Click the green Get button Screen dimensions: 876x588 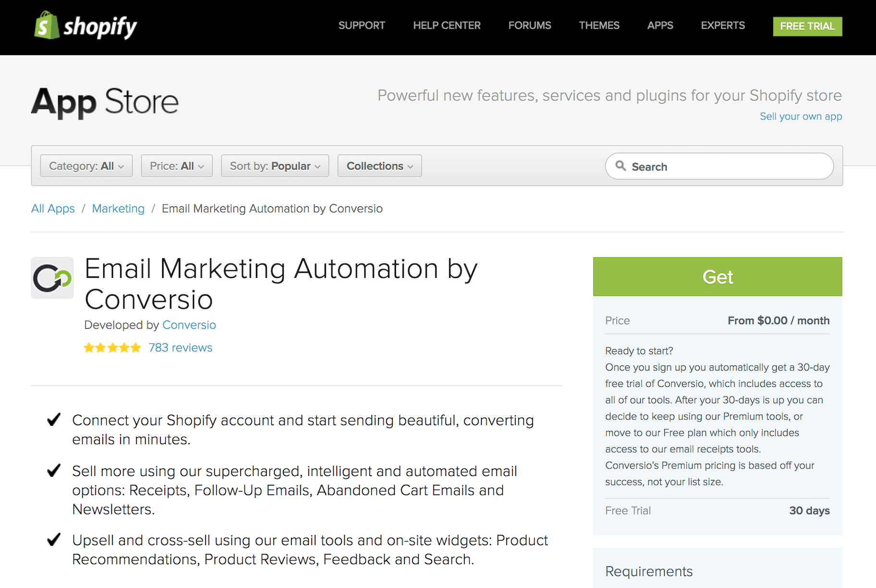[x=718, y=276]
